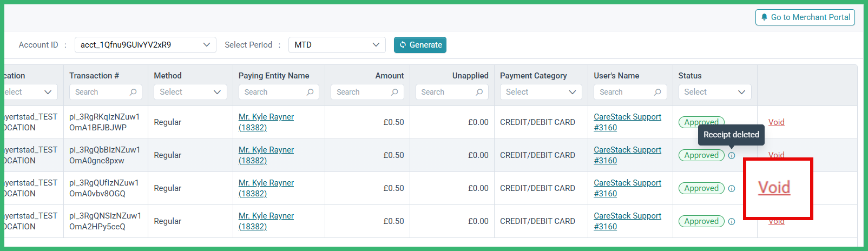Click Void for transaction pi_3RgQbBIzNZuw1

[777, 155]
